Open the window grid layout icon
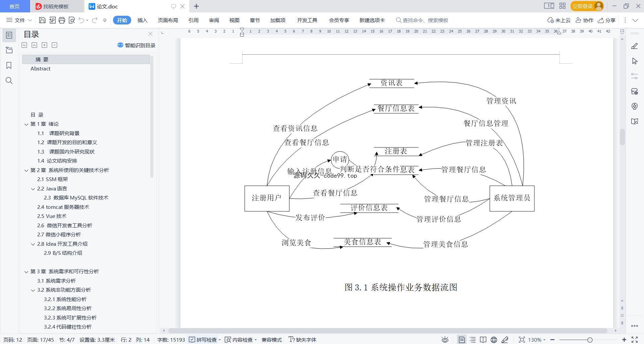Image resolution: width=644 pixels, height=344 pixels. click(x=562, y=6)
